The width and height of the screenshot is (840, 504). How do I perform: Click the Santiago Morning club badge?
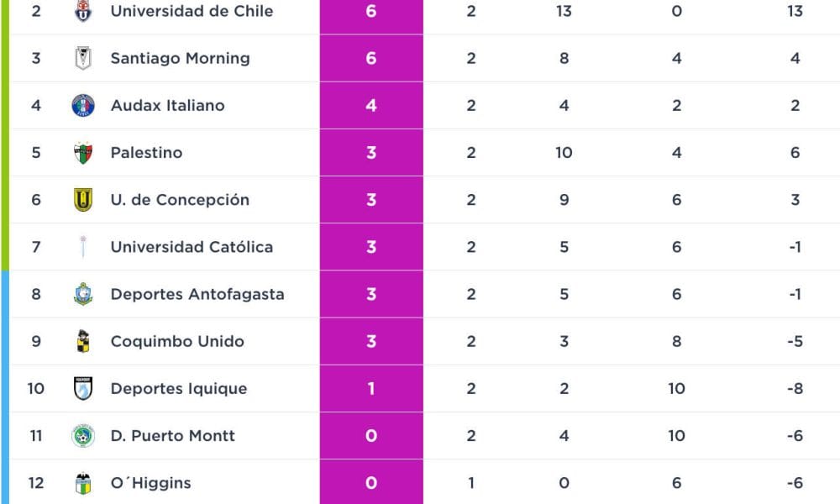83,58
